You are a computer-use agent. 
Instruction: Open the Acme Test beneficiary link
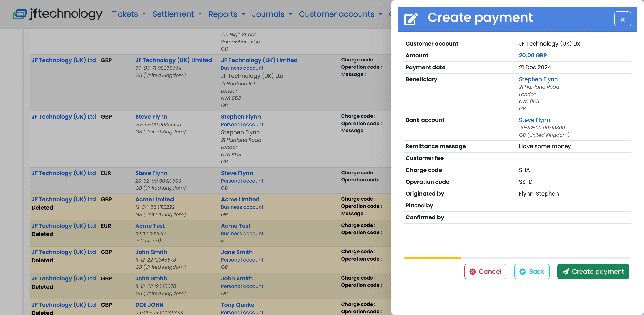point(235,226)
